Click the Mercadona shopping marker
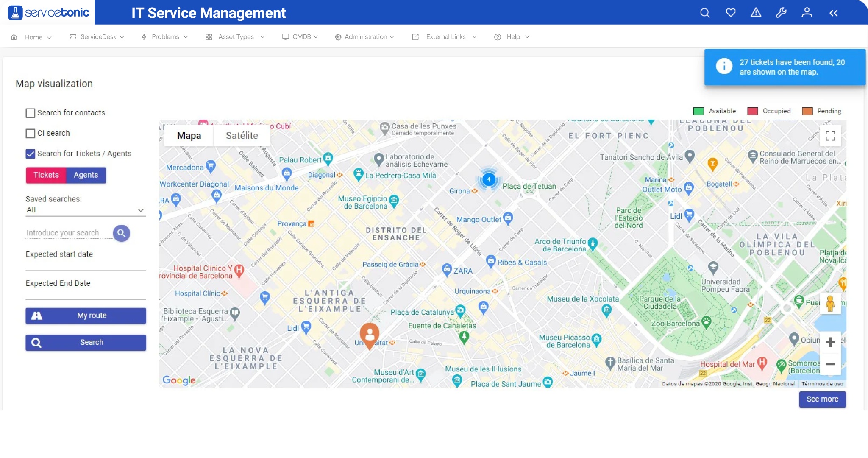Image resolution: width=868 pixels, height=458 pixels. [210, 166]
